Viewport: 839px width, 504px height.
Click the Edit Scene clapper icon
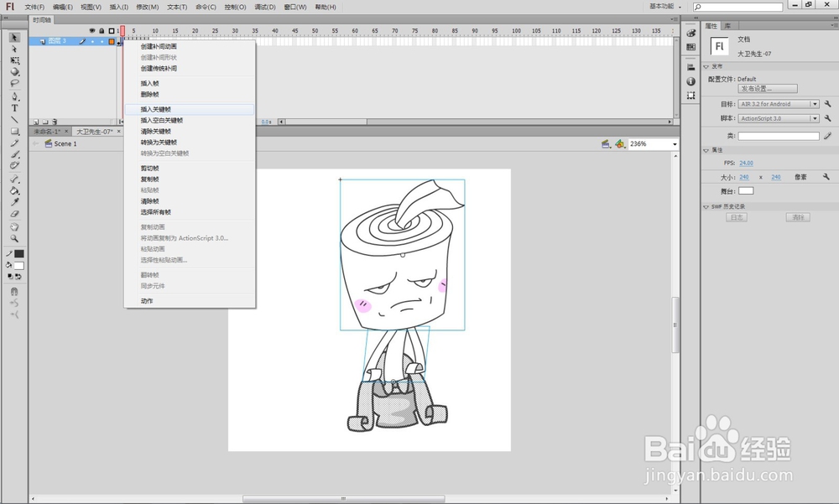pyautogui.click(x=606, y=144)
